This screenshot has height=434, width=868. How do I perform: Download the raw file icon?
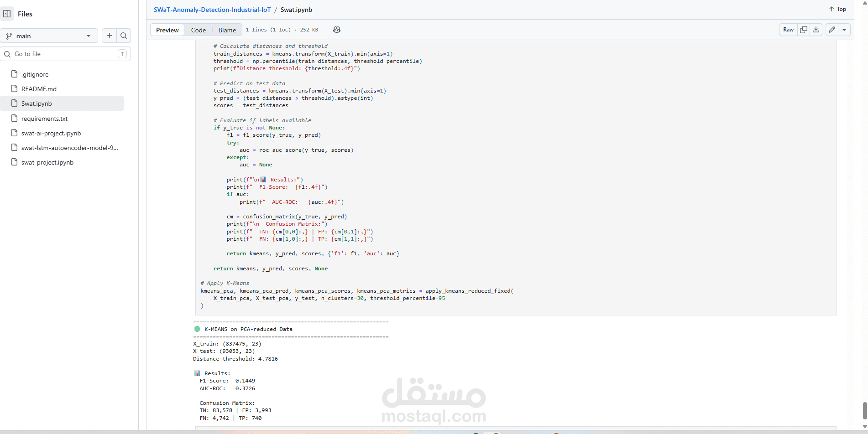(816, 30)
